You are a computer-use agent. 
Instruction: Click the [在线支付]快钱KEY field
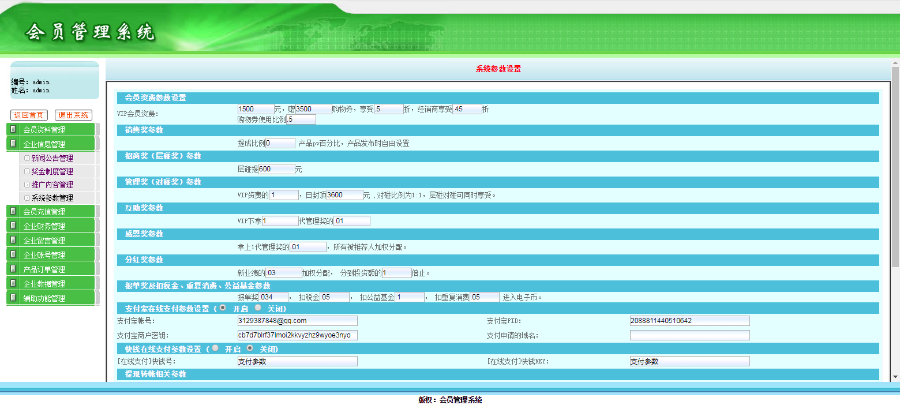(x=689, y=361)
